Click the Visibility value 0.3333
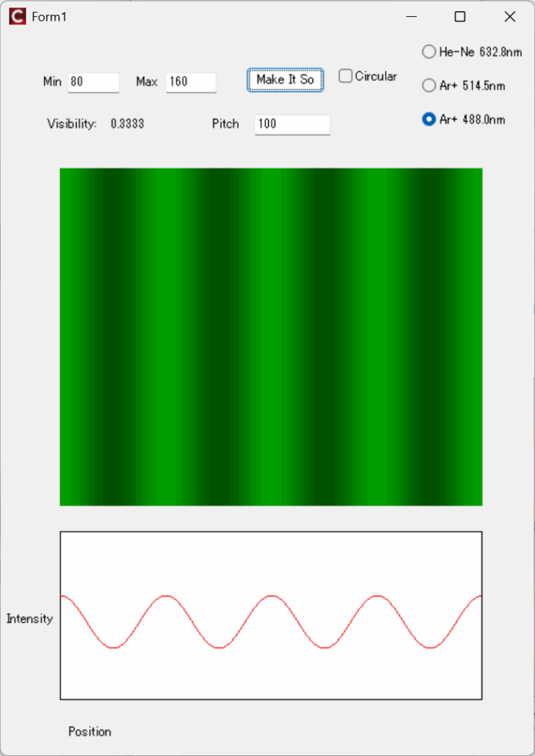This screenshot has height=756, width=535. (x=127, y=124)
